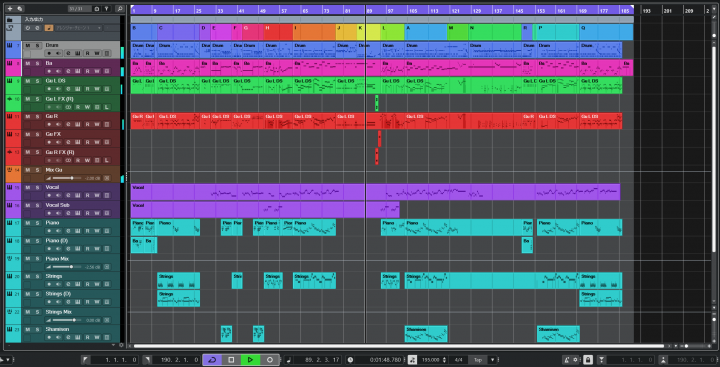Enable Read automation on Gu R track
The image size is (720, 367).
pos(87,125)
